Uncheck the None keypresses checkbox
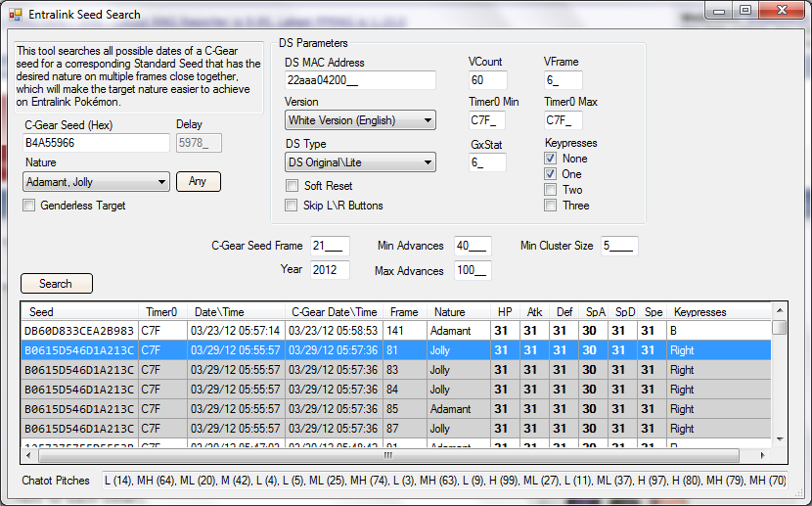The image size is (812, 506). pos(551,159)
